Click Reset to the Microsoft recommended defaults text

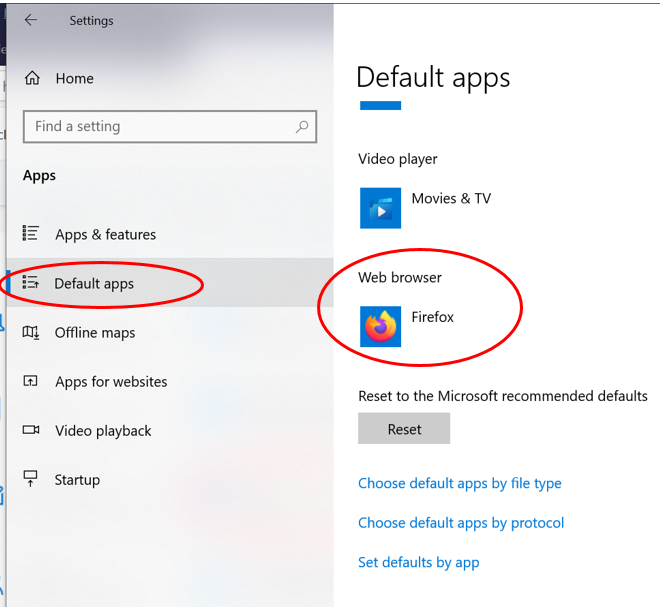(x=503, y=396)
